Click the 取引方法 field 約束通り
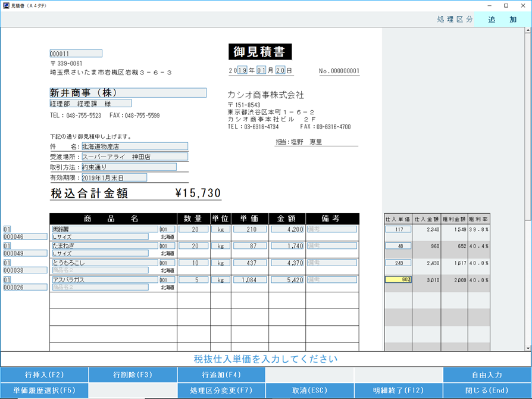This screenshot has width=532, height=399. [129, 167]
